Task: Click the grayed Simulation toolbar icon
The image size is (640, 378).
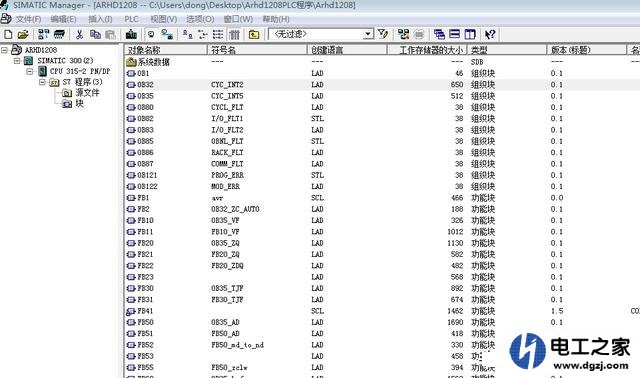Action: [419, 35]
